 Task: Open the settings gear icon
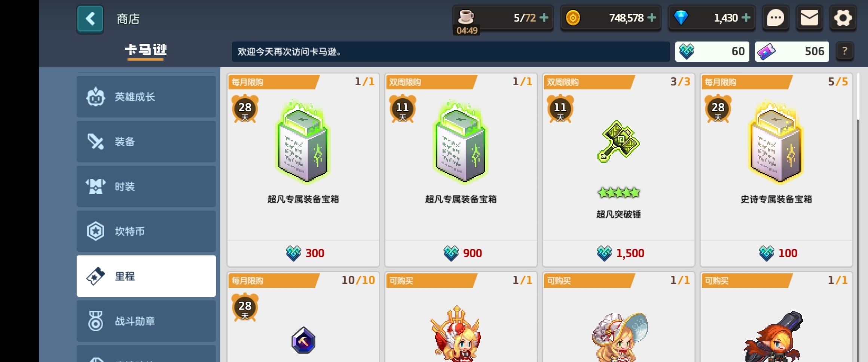tap(843, 18)
